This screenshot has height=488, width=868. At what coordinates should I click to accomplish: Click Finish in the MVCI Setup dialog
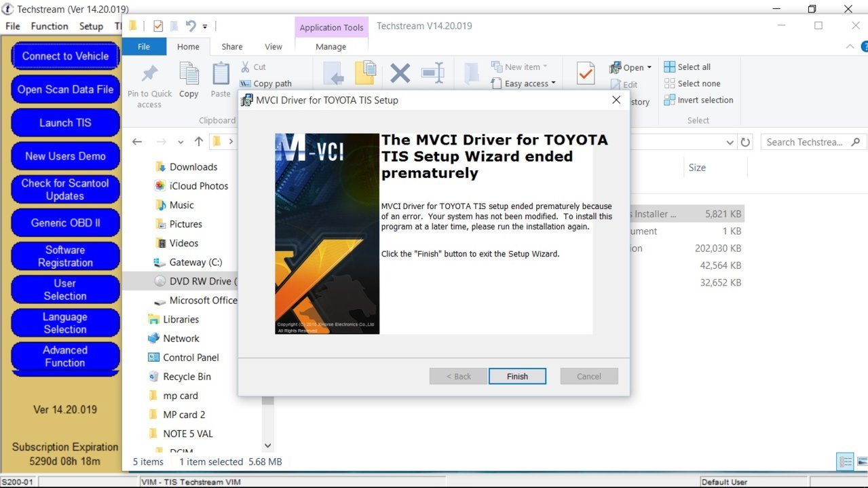tap(517, 376)
